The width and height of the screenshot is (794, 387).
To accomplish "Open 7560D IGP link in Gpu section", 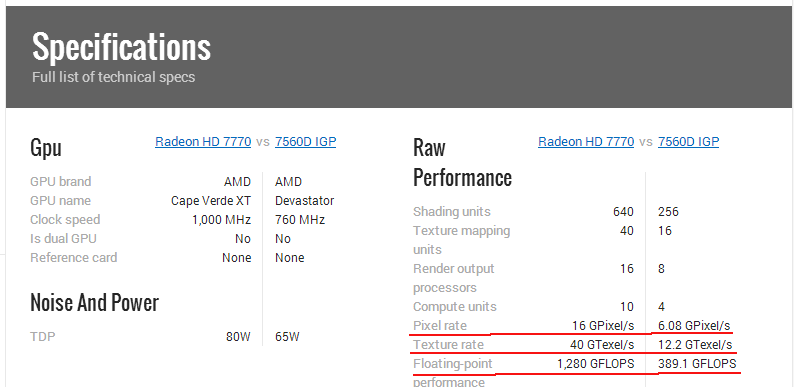I will click(x=305, y=141).
